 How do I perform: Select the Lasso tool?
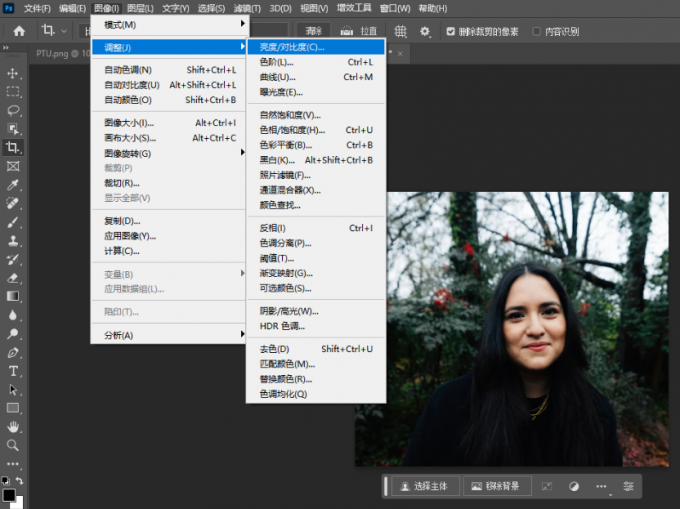pyautogui.click(x=13, y=110)
